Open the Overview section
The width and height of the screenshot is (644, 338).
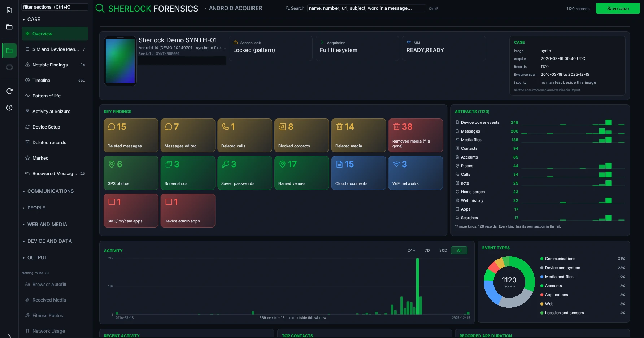tap(55, 34)
